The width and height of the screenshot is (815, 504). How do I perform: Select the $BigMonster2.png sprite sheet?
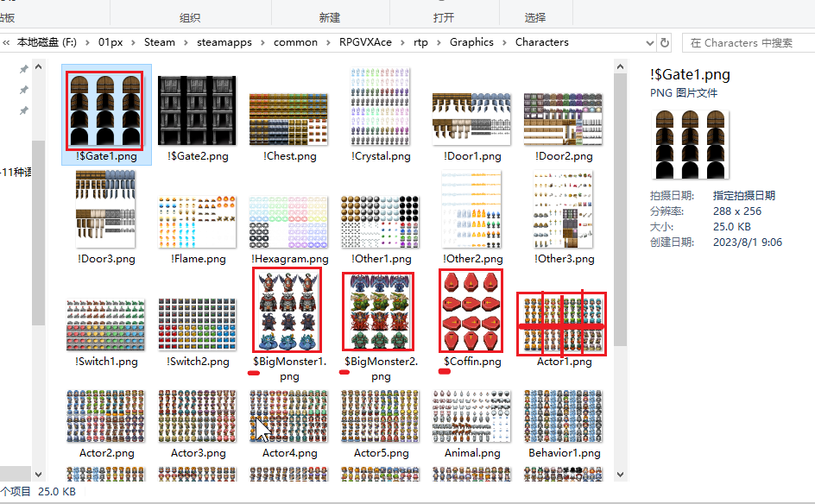(x=378, y=312)
